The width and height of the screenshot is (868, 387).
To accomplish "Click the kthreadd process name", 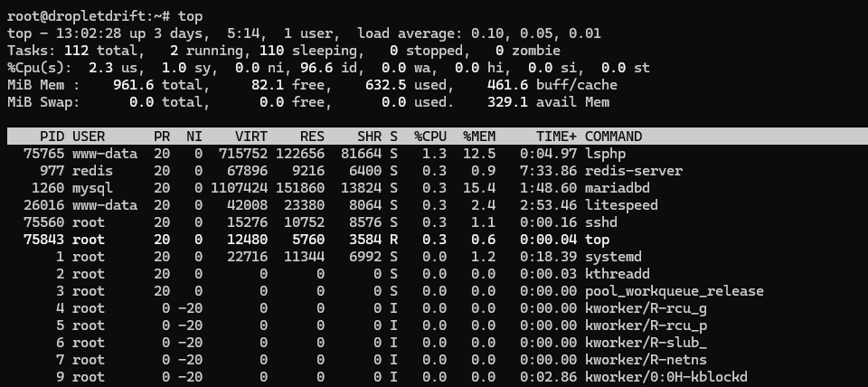I will click(x=618, y=274).
